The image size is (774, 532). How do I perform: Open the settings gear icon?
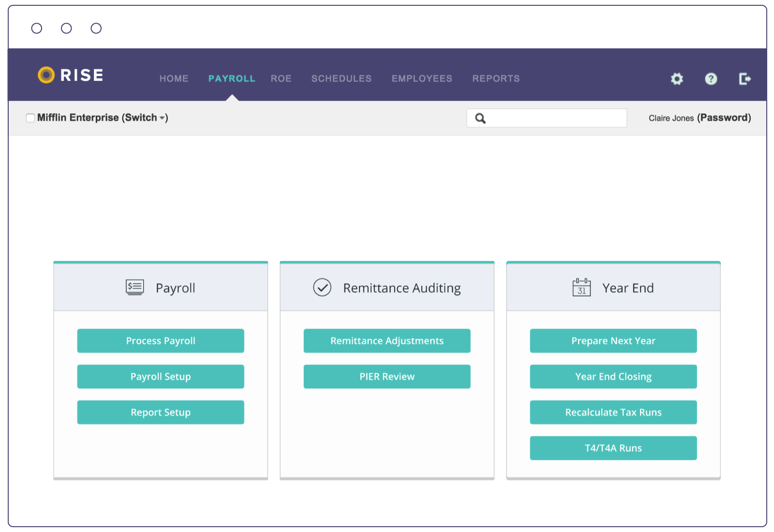[676, 78]
